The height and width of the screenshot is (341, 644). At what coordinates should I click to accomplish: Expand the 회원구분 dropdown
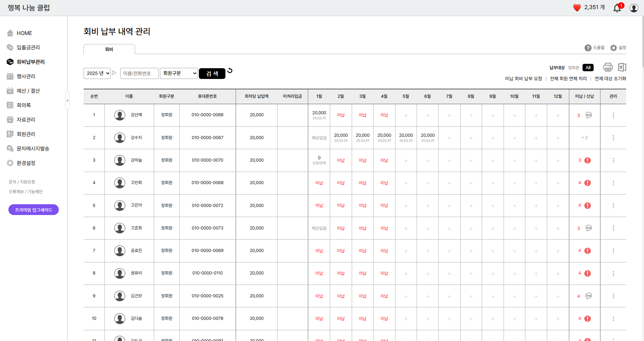point(179,73)
